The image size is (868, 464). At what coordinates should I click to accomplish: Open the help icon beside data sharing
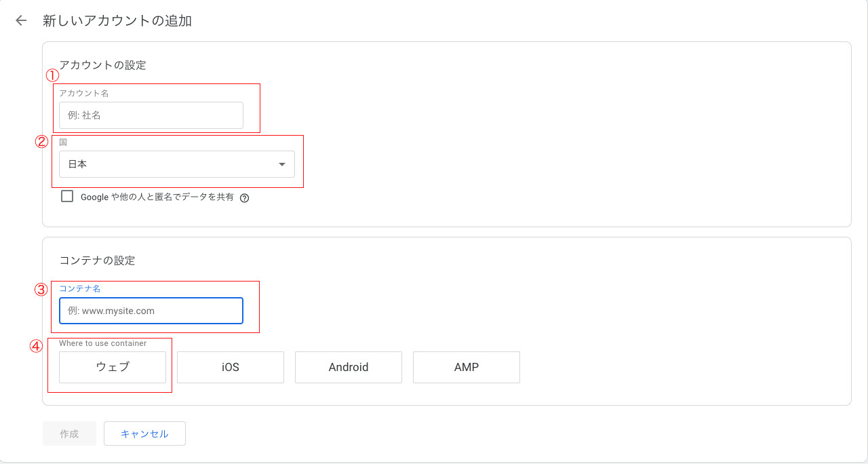tap(245, 198)
